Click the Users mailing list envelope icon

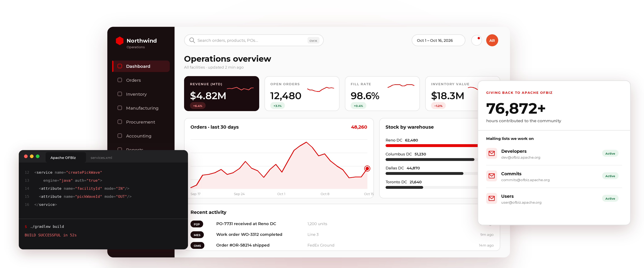(x=491, y=198)
